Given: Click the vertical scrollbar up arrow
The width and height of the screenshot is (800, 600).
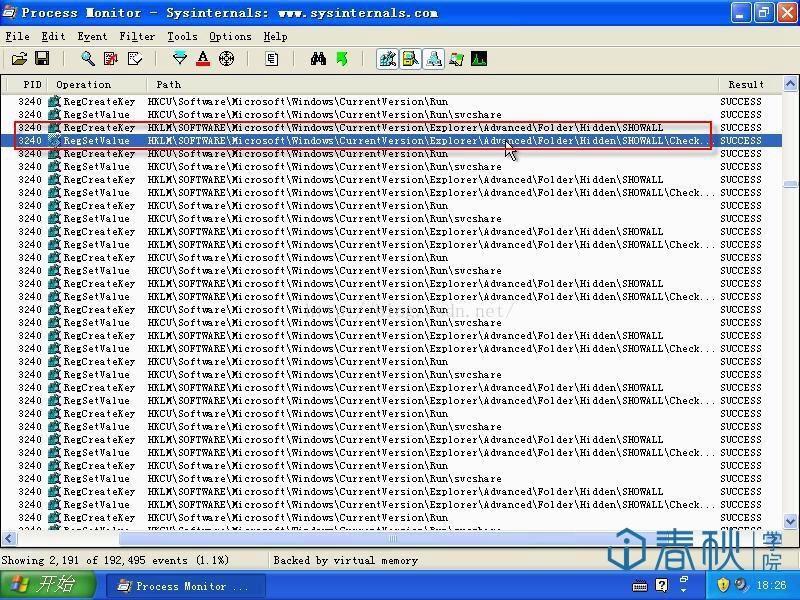Looking at the screenshot, I should tap(790, 84).
